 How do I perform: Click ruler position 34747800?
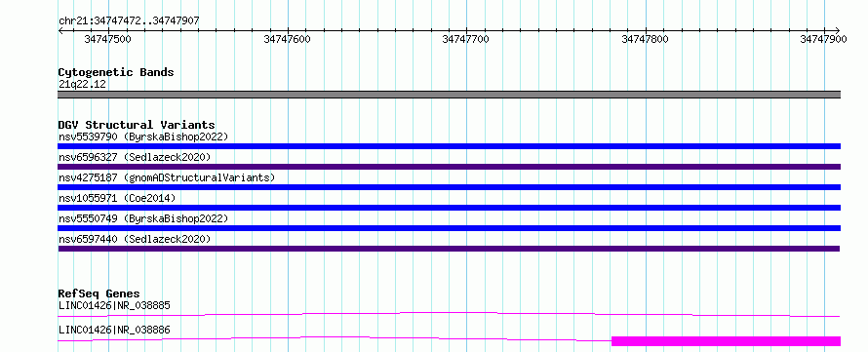[646, 39]
